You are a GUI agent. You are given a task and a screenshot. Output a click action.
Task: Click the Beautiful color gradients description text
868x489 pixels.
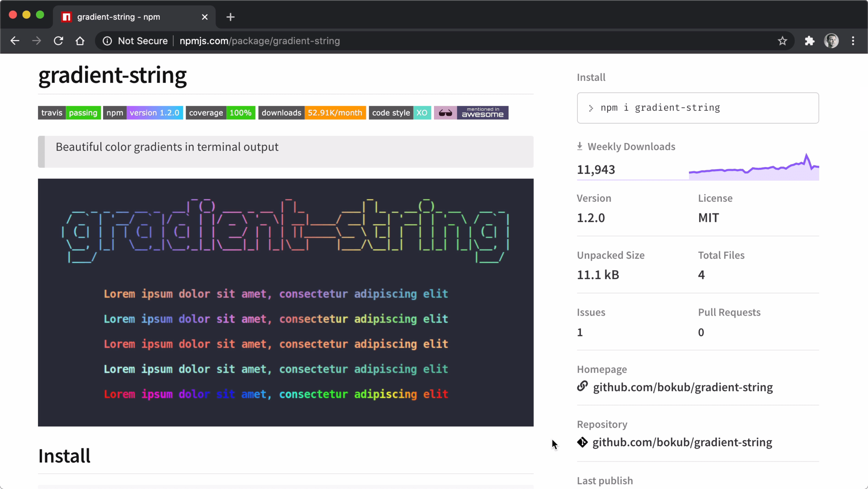click(x=167, y=147)
